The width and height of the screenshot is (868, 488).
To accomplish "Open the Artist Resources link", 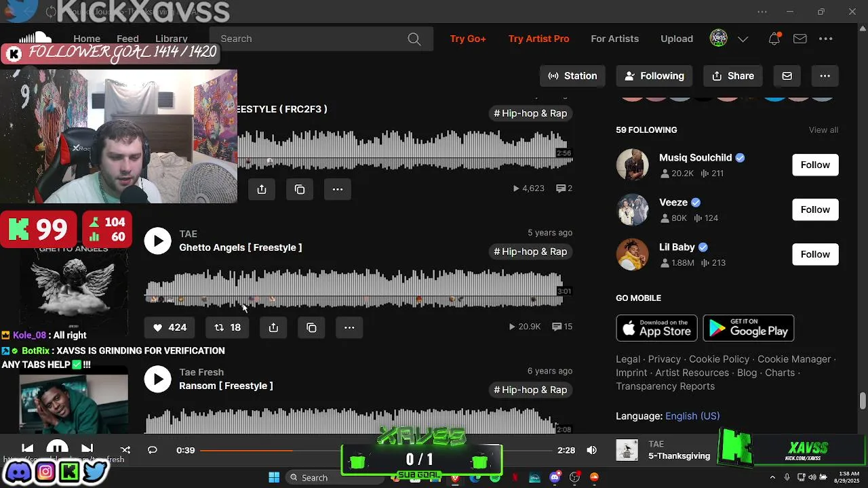I will 692,373.
